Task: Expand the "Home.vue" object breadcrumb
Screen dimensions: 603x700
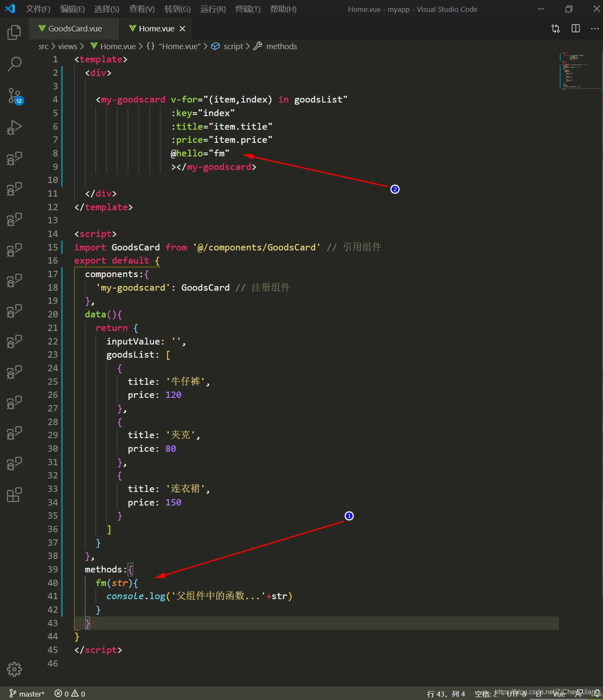Action: click(x=174, y=46)
